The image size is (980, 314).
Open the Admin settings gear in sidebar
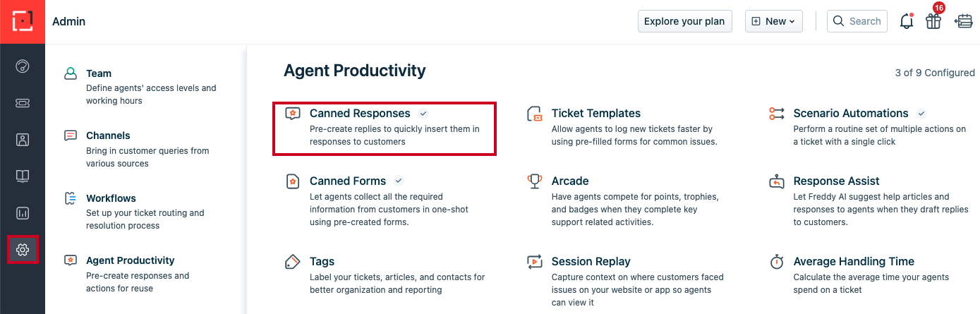pos(23,250)
